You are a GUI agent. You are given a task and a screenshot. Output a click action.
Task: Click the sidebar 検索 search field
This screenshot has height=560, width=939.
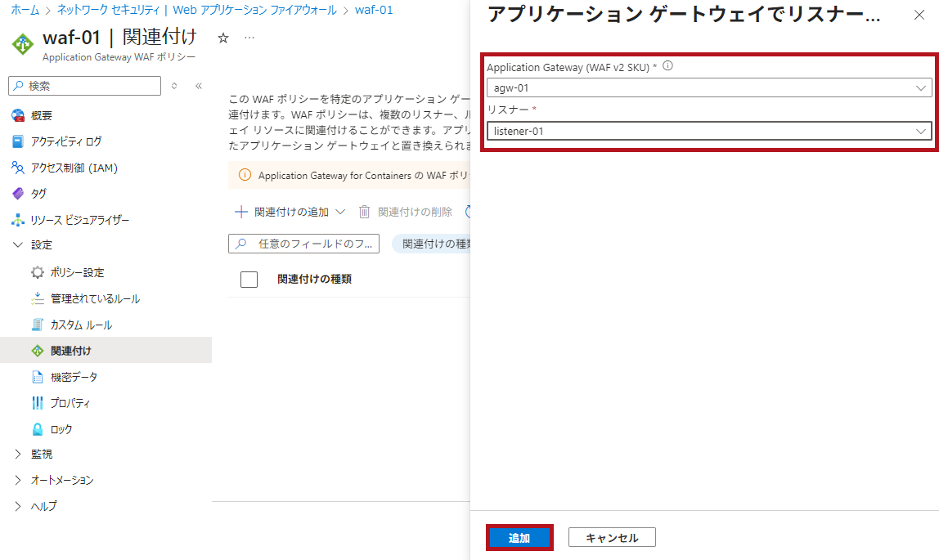90,86
